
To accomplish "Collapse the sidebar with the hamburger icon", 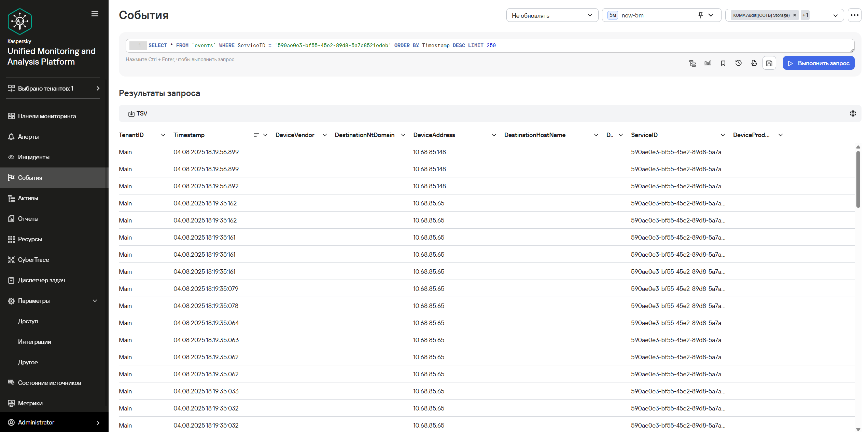I will 95,14.
